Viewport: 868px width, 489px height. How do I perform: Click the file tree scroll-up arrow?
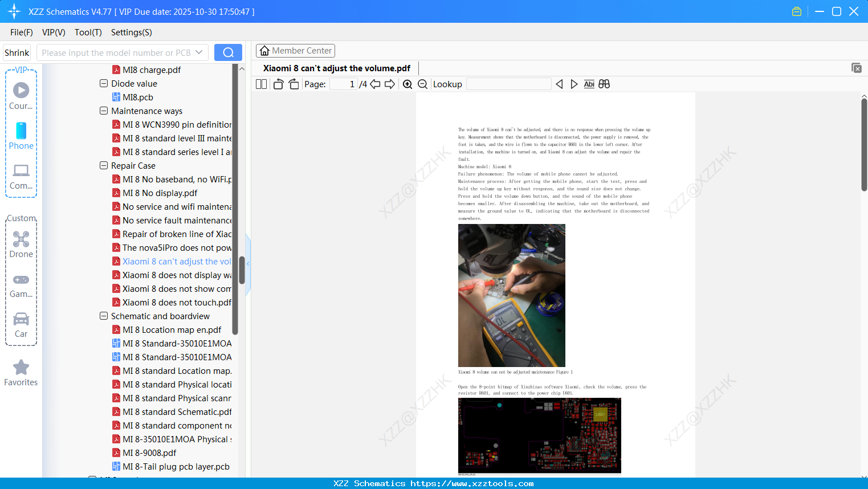242,68
